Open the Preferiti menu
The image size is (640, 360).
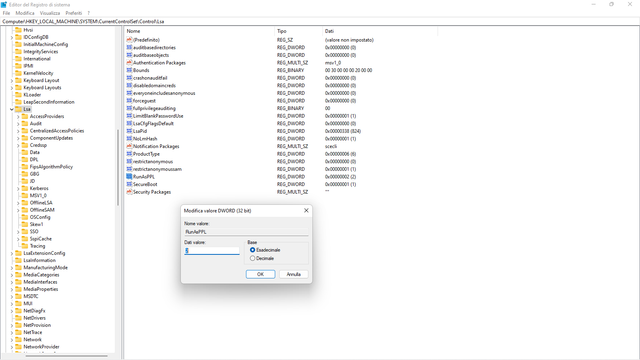(74, 13)
